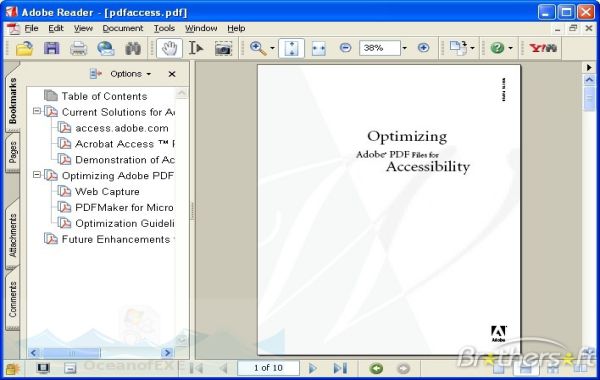Open search with the binoculars icon
The image size is (600, 380).
pyautogui.click(x=133, y=48)
